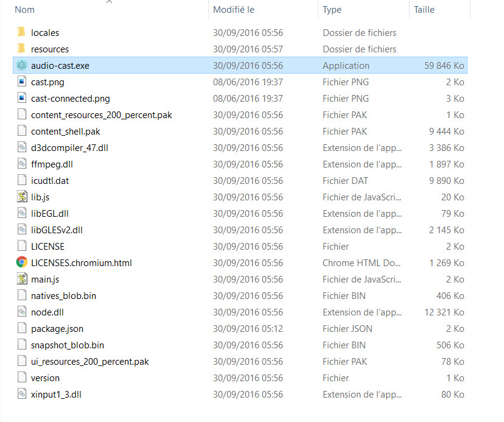Select the content_shell.pak file name

[x=66, y=132]
